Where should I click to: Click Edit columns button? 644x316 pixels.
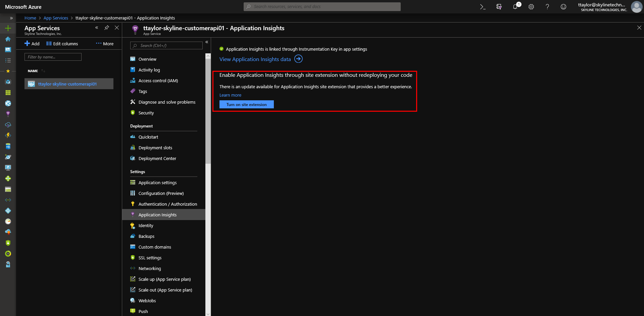(62, 44)
